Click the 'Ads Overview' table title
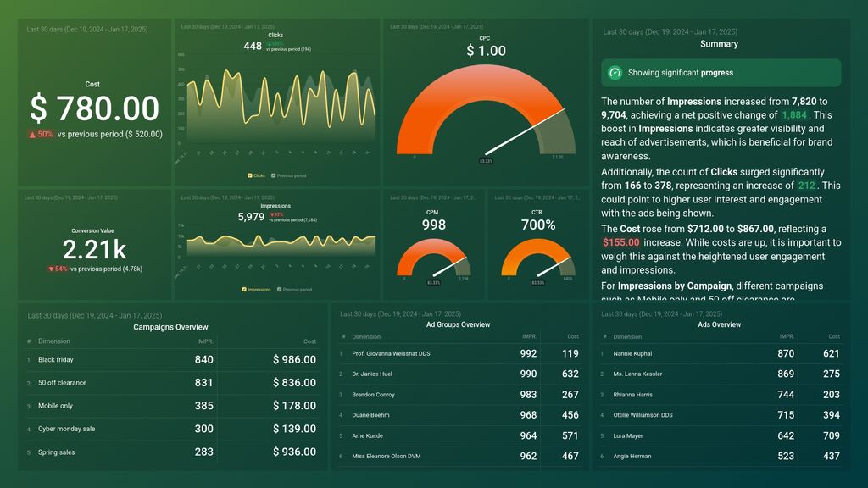Viewport: 868px width, 488px height. point(719,324)
